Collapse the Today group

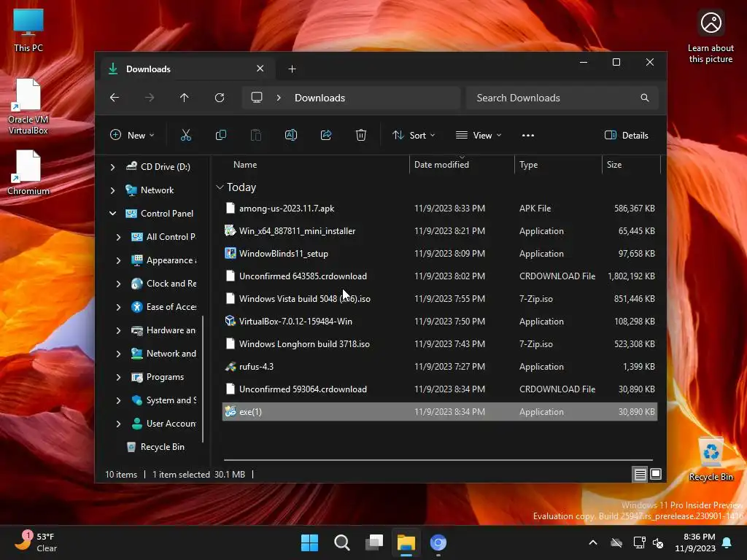[x=220, y=187]
